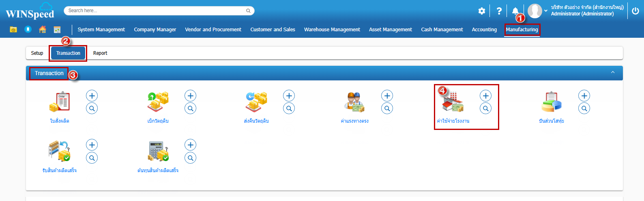644x201 pixels.
Task: Click the ปันส่วนโสหุ้ย overhead allocation icon
Action: point(551,102)
